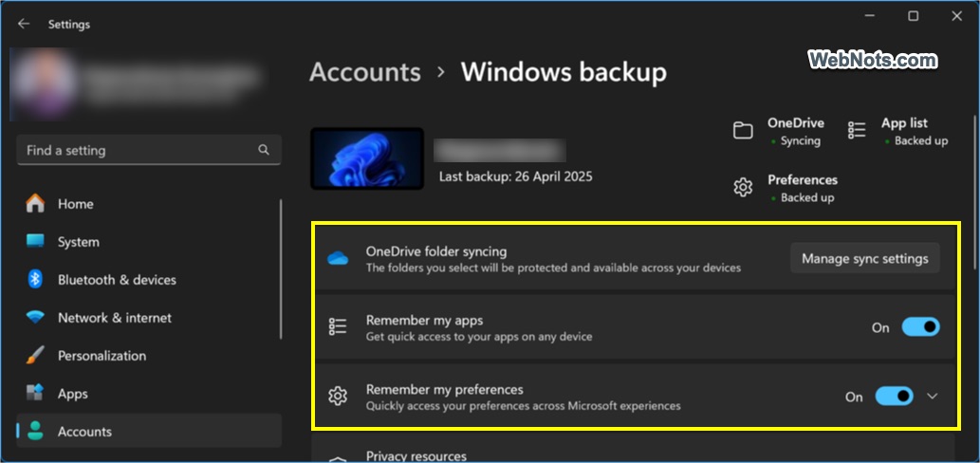This screenshot has width=980, height=463.
Task: Open System settings page
Action: click(149, 242)
